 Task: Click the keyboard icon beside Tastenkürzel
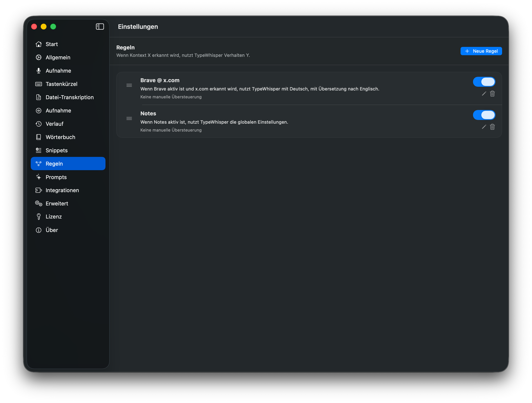click(x=38, y=84)
